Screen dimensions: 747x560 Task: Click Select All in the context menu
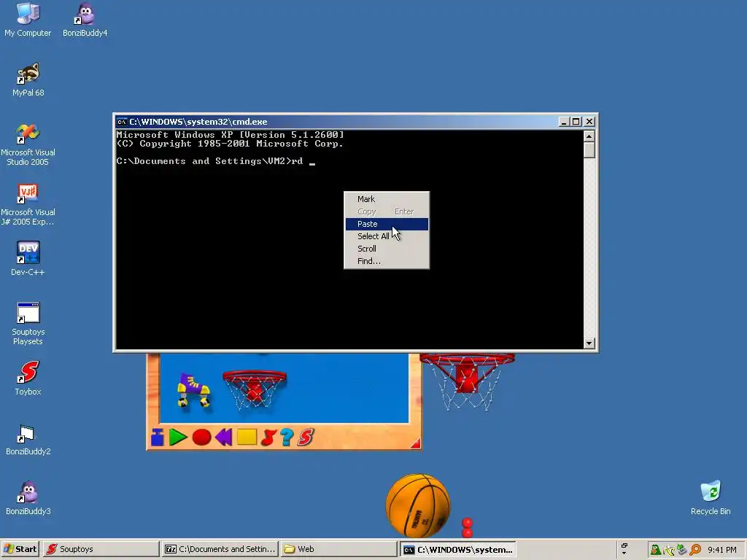coord(387,236)
